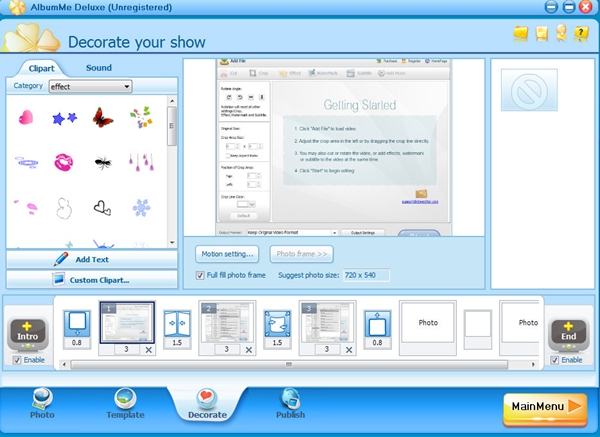Open Custom Clipart dialog
The image size is (600, 437).
click(92, 280)
